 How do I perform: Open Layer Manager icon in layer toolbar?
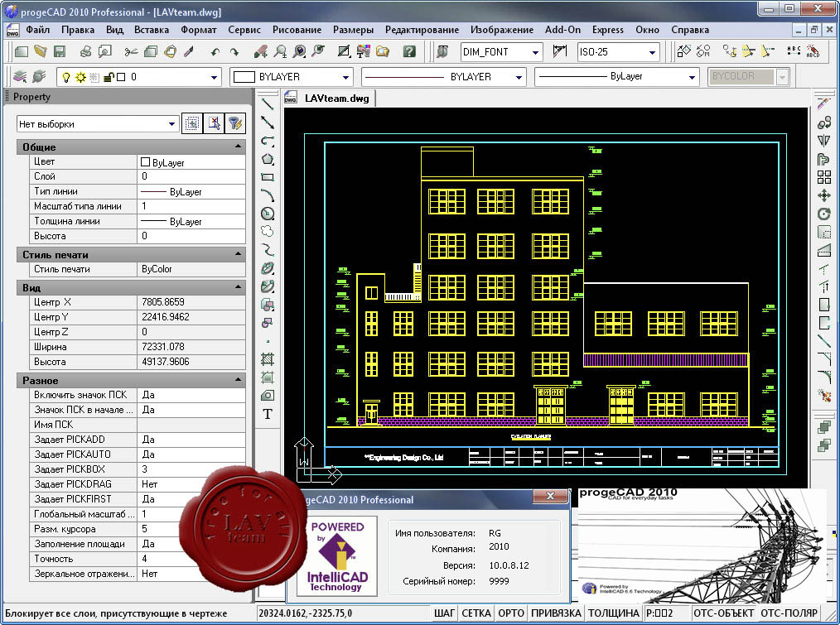pyautogui.click(x=20, y=77)
